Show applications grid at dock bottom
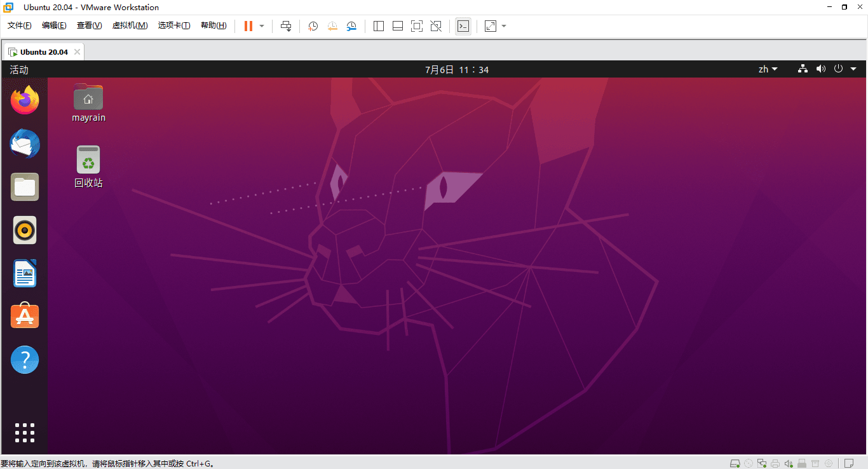Image resolution: width=868 pixels, height=469 pixels. (x=25, y=432)
